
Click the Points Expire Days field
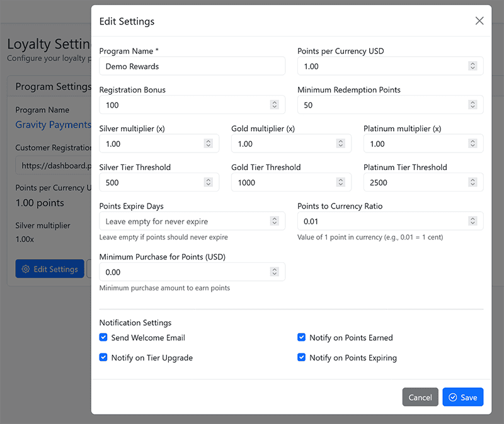pyautogui.click(x=192, y=221)
